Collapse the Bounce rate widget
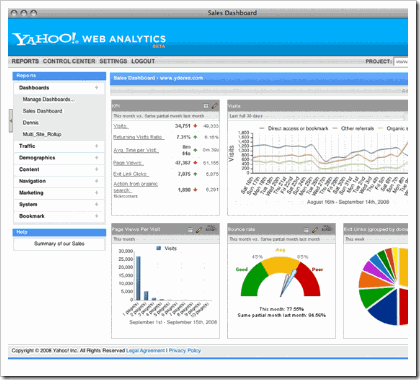420x380 pixels. coord(306,230)
